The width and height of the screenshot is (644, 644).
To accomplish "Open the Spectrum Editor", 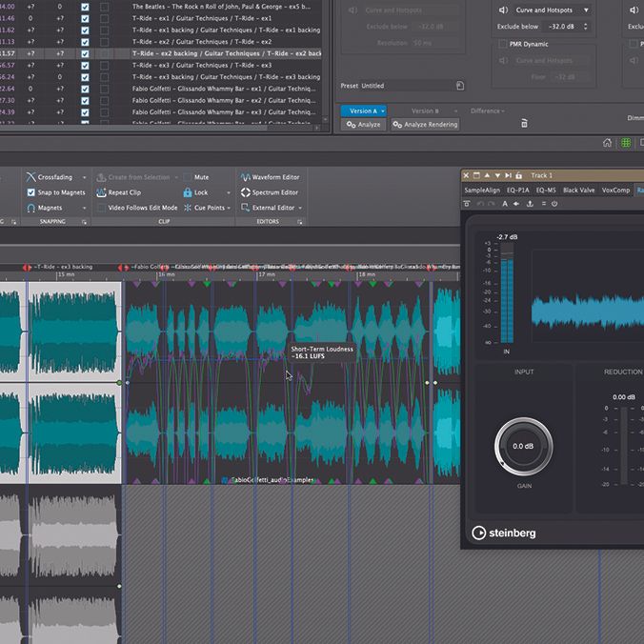I will [x=270, y=192].
